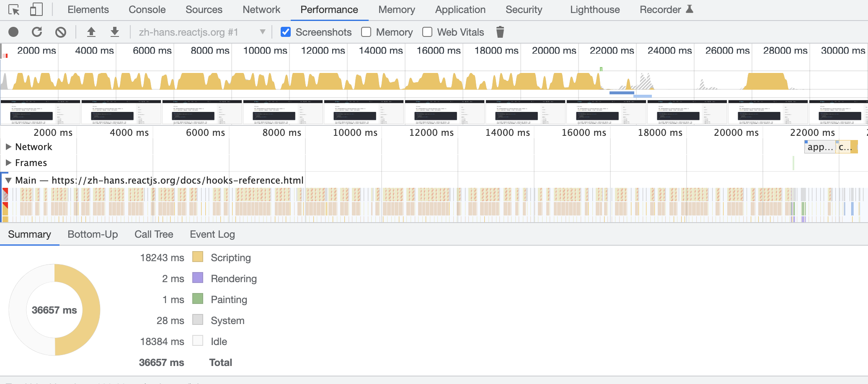Open the Call Tree tab
868x384 pixels.
154,234
